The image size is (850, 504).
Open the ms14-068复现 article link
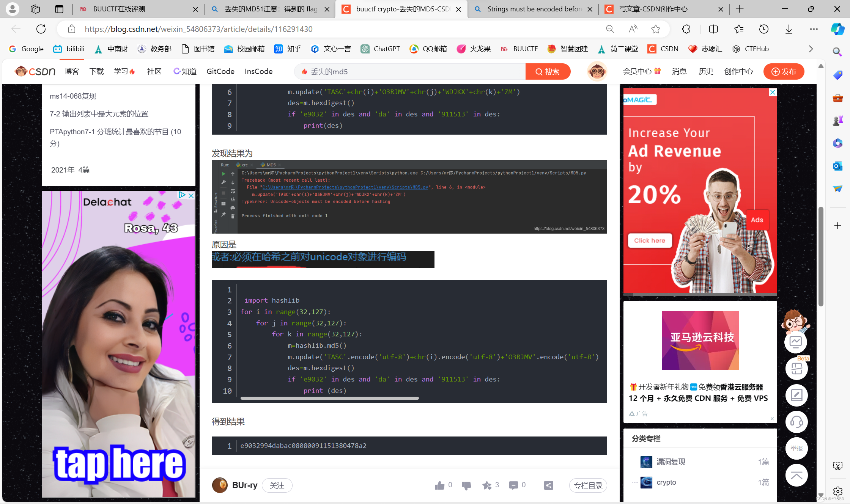73,96
